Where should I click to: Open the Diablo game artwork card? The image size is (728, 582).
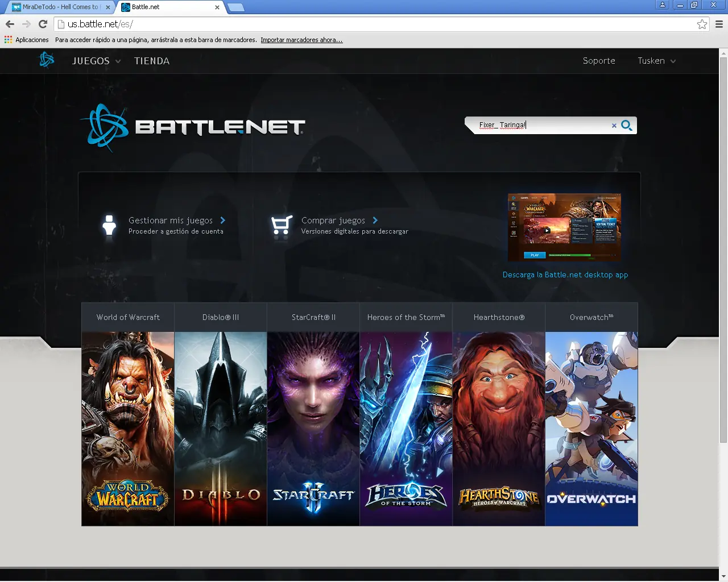221,429
